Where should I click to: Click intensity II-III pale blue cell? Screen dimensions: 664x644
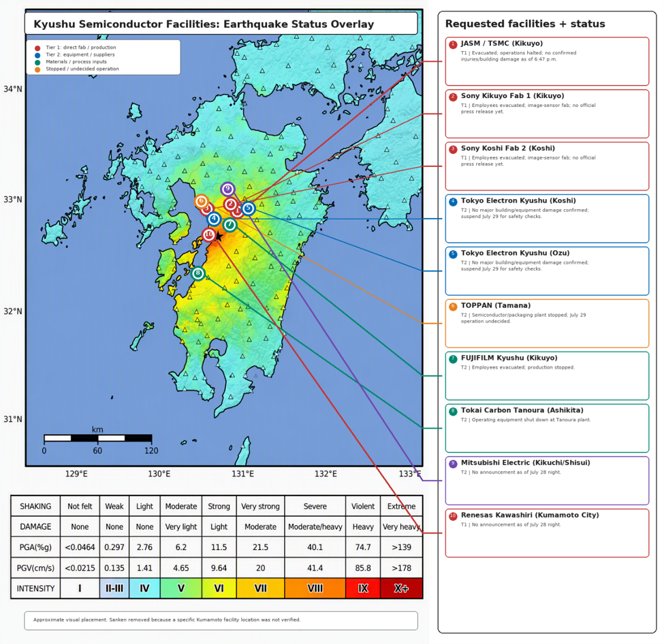[x=114, y=588]
